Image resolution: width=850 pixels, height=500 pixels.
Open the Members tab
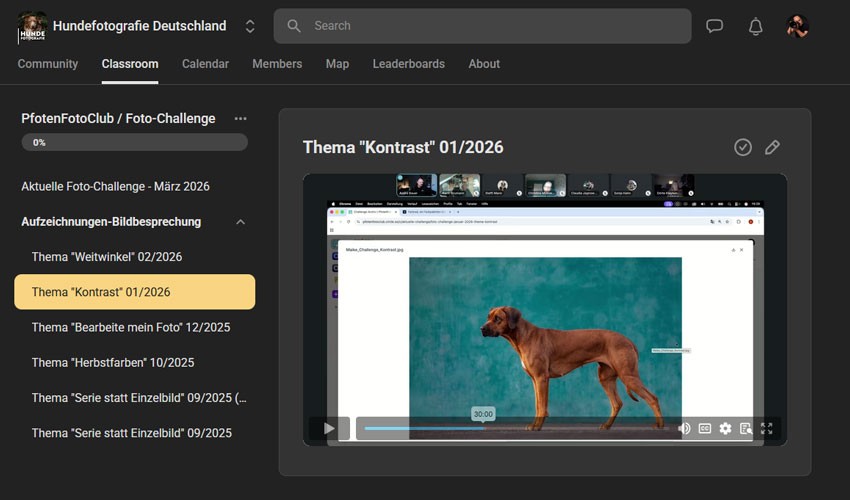[x=277, y=64]
